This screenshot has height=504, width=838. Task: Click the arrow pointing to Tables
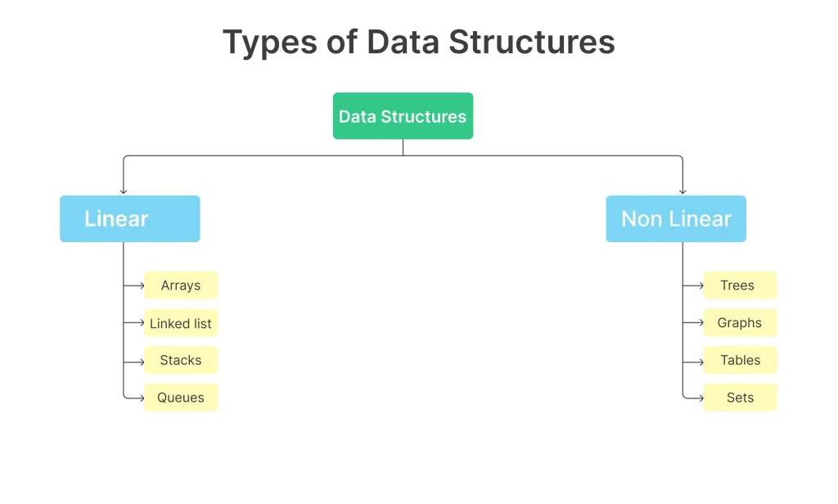(700, 360)
